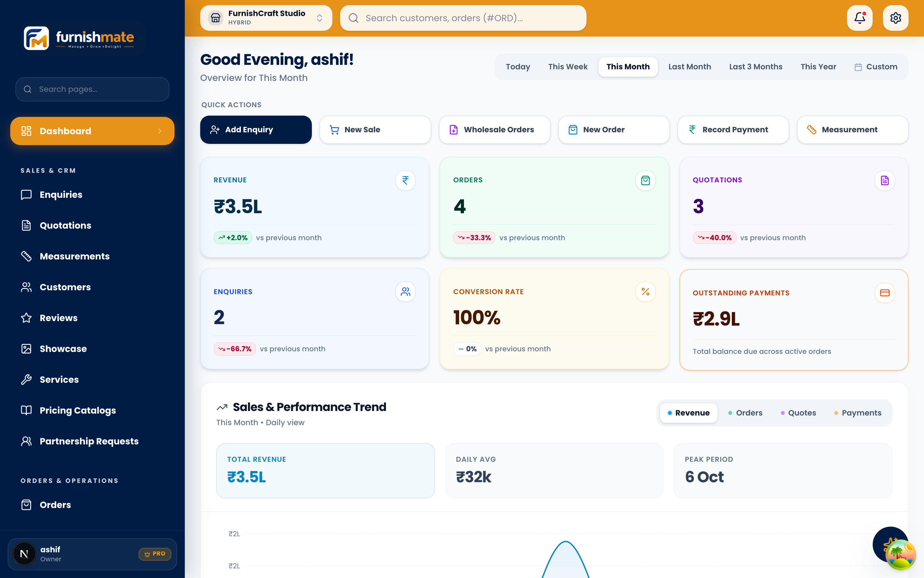Click the Add Enquiry button

tap(256, 130)
